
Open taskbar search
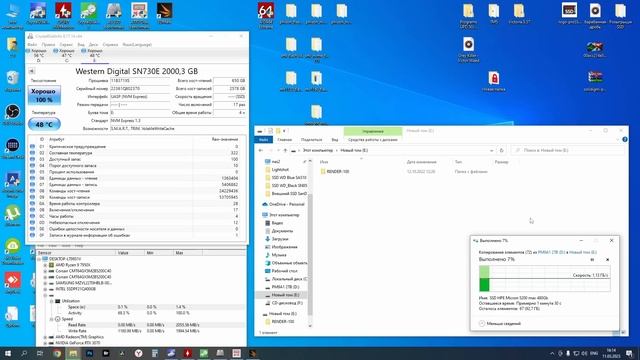[24, 353]
